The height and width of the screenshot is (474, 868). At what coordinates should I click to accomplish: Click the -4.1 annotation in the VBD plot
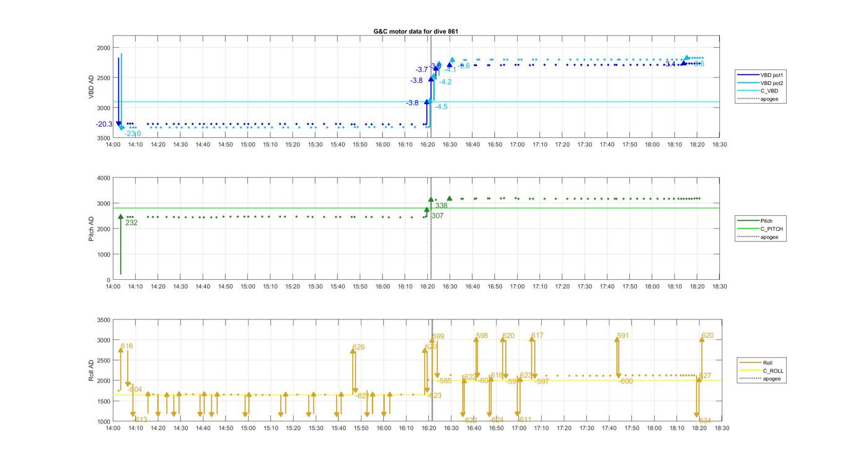point(449,69)
